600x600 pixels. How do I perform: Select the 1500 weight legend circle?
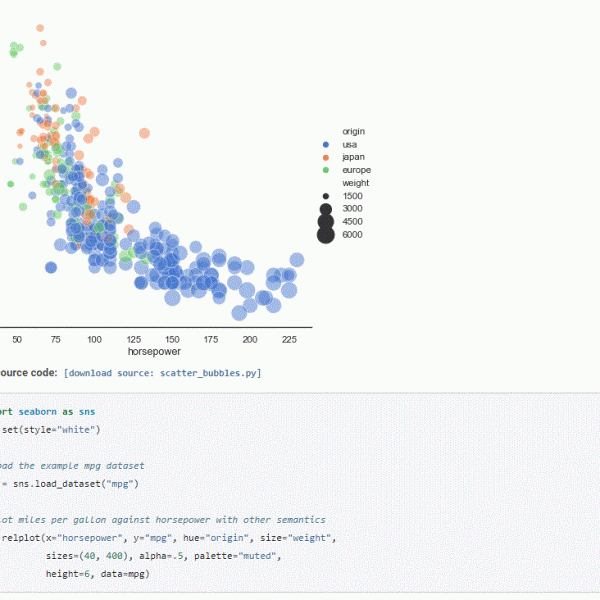pyautogui.click(x=326, y=196)
